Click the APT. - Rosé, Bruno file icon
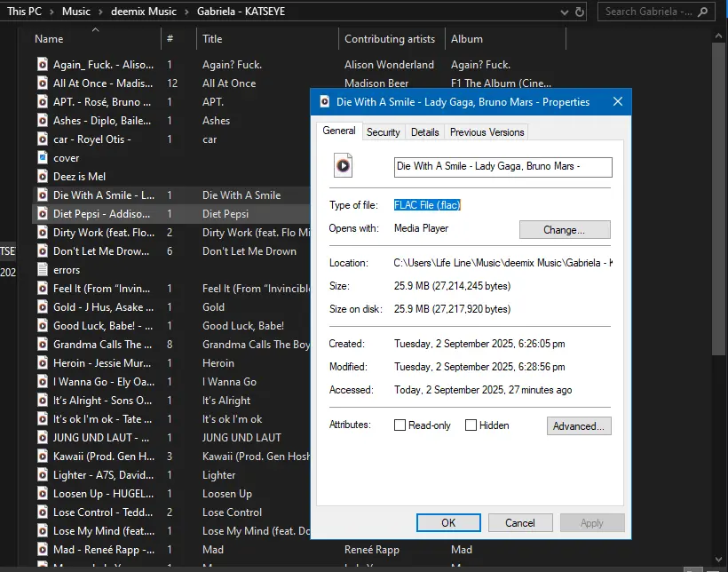 point(43,101)
